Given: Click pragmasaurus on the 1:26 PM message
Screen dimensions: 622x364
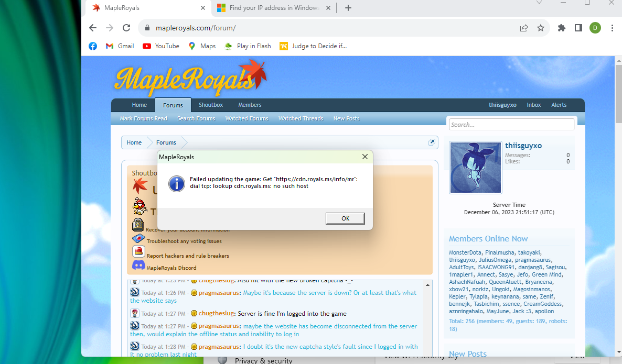Looking at the screenshot, I should [x=219, y=293].
